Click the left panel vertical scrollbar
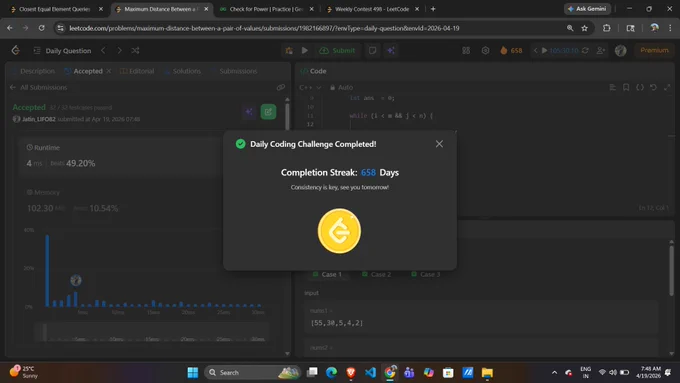Image resolution: width=680 pixels, height=383 pixels. tap(287, 117)
